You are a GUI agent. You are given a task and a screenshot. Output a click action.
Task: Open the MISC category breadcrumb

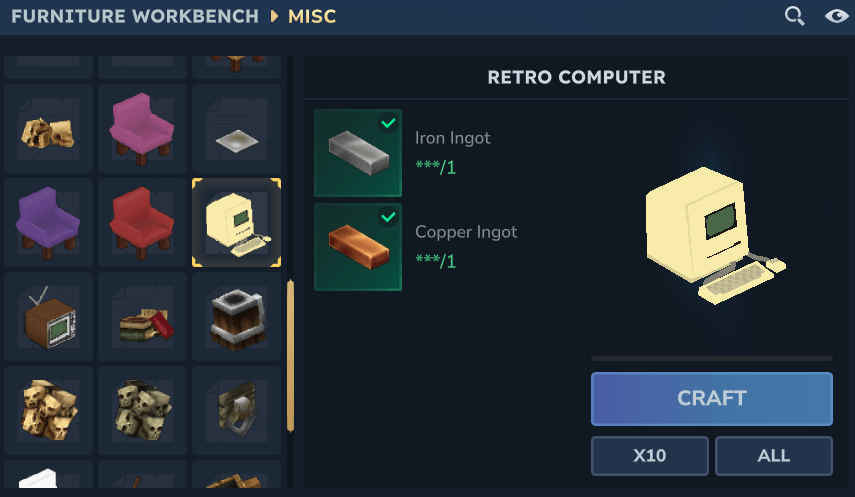click(x=312, y=16)
